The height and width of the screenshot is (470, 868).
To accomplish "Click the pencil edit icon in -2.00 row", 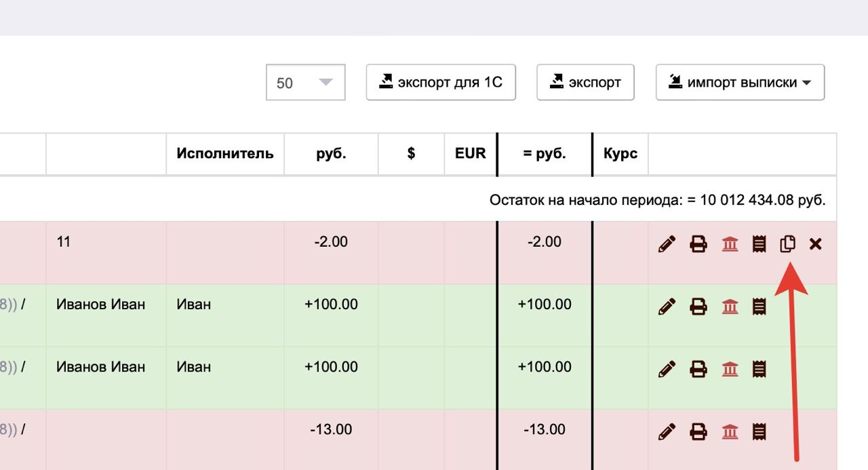I will [x=667, y=244].
